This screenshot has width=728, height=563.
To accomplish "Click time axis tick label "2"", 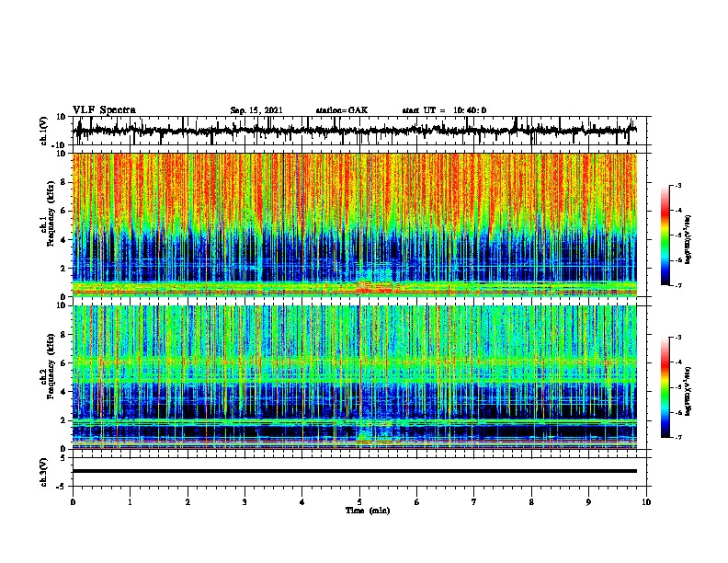I will tap(188, 502).
